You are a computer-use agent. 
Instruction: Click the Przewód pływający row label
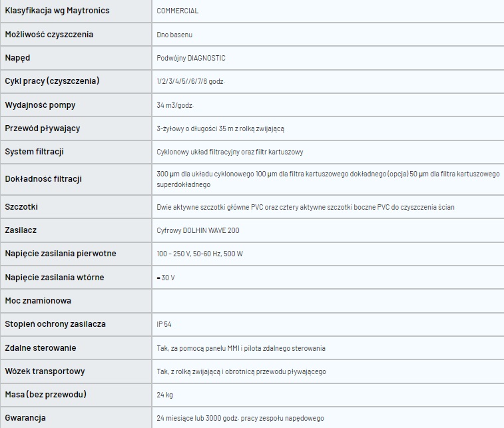pyautogui.click(x=43, y=128)
